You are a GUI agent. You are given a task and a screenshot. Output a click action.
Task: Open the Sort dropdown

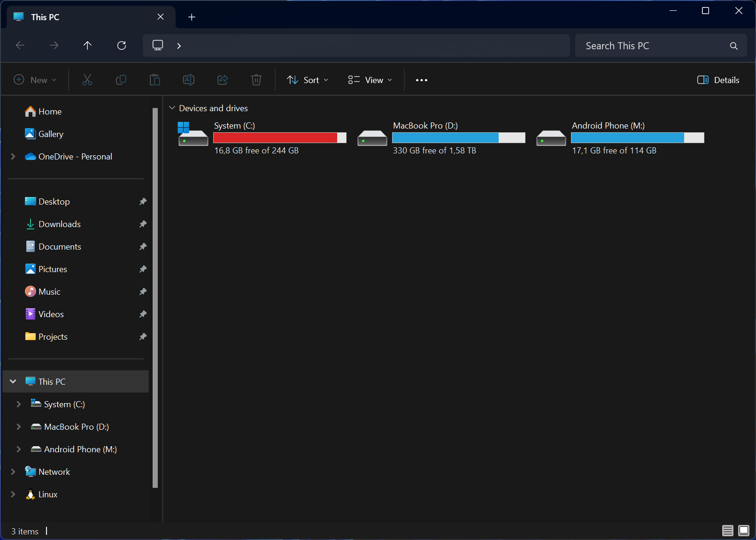pyautogui.click(x=308, y=80)
